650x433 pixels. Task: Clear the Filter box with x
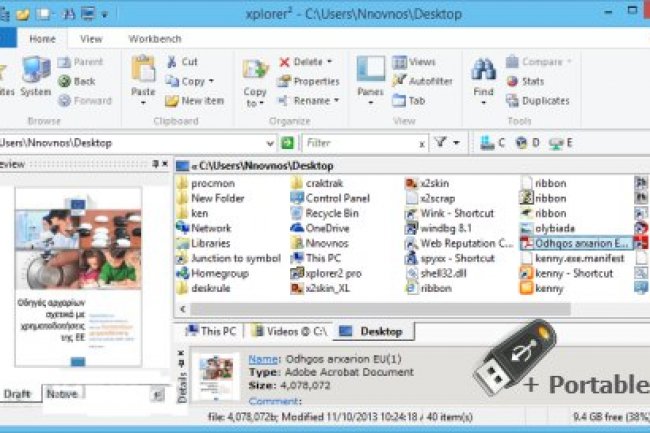click(422, 144)
